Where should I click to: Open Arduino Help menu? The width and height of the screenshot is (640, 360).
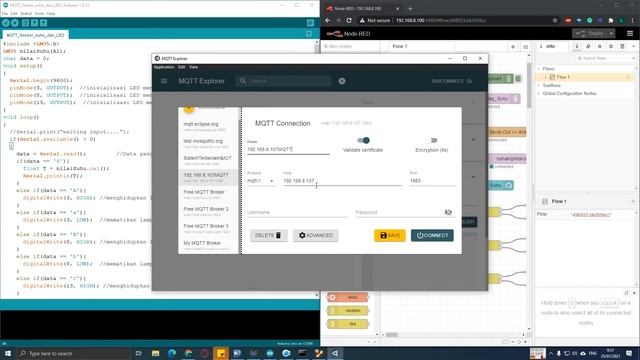click(x=51, y=13)
